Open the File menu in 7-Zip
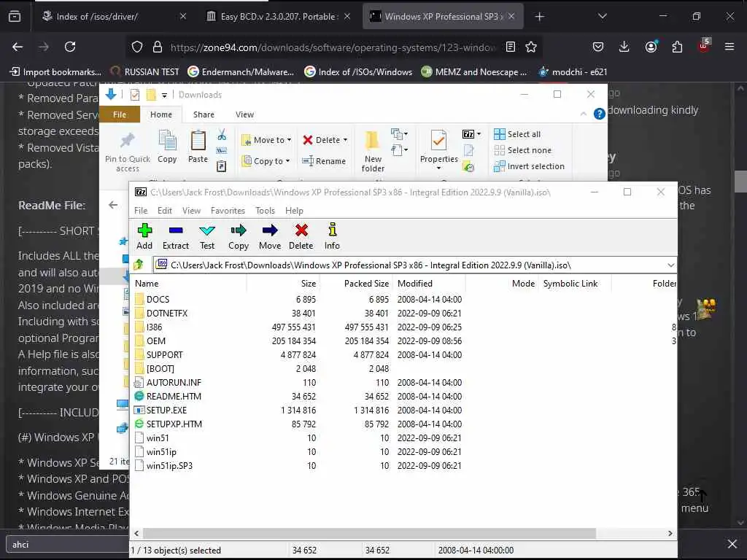Viewport: 747px width, 560px height. click(x=141, y=211)
